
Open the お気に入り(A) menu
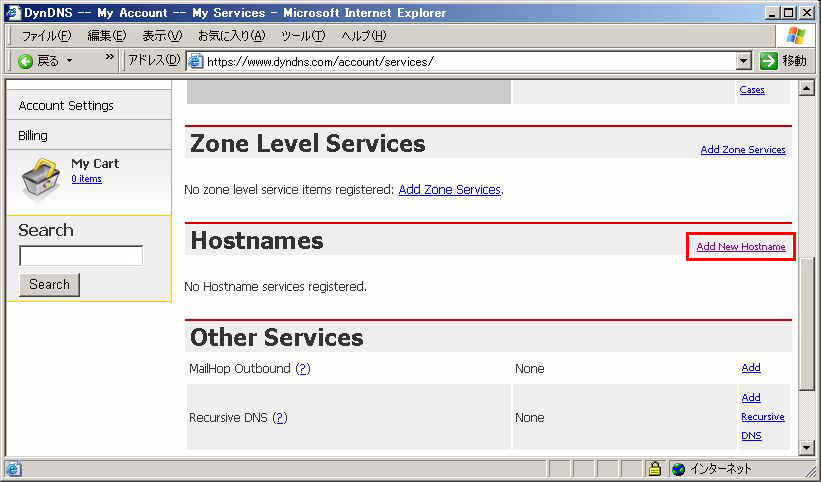click(231, 36)
